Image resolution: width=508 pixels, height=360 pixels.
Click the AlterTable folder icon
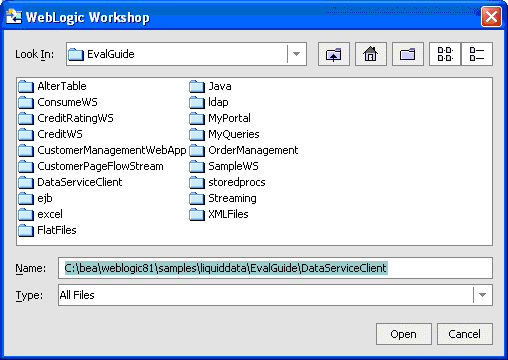coord(26,86)
